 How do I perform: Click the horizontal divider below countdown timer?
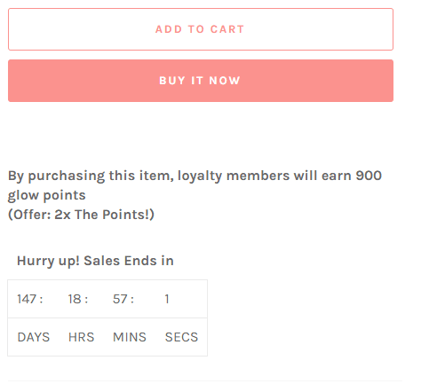coord(205,381)
